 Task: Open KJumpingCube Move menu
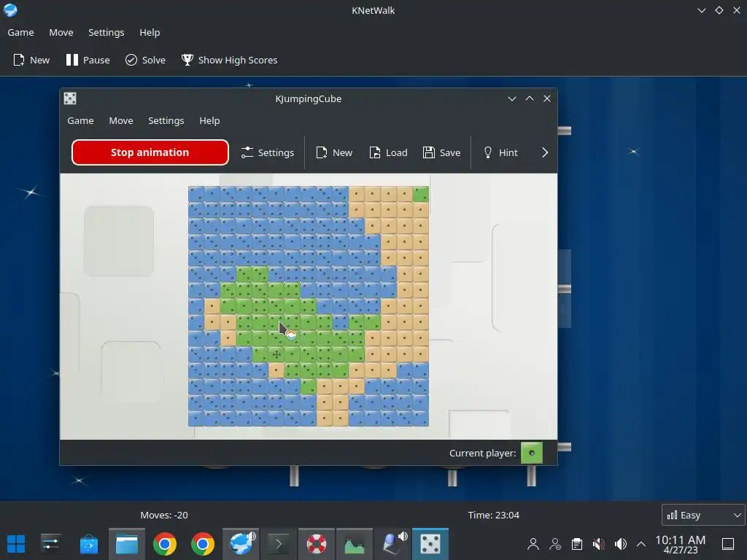click(121, 120)
